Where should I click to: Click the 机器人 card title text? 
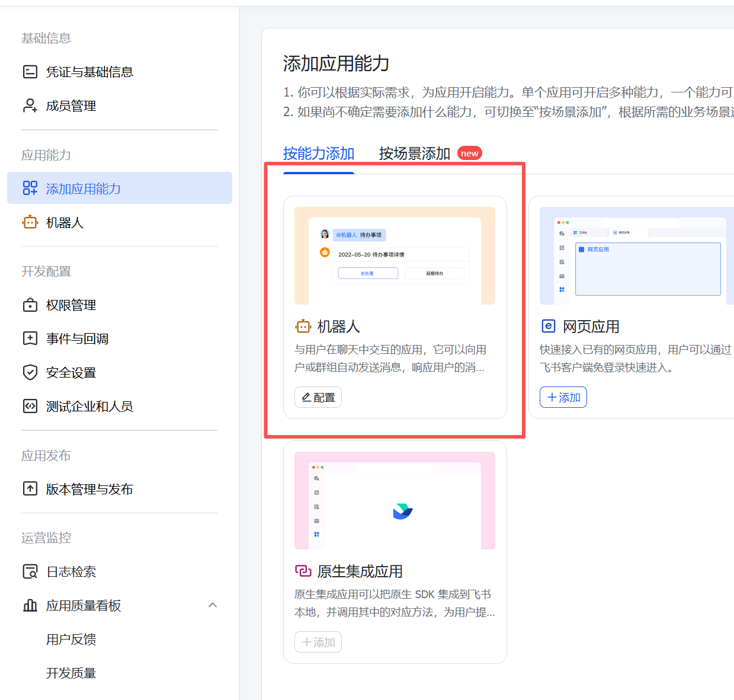click(339, 327)
